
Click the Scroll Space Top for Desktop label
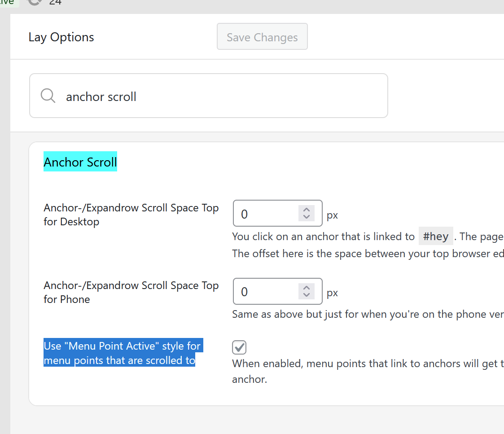click(x=131, y=215)
